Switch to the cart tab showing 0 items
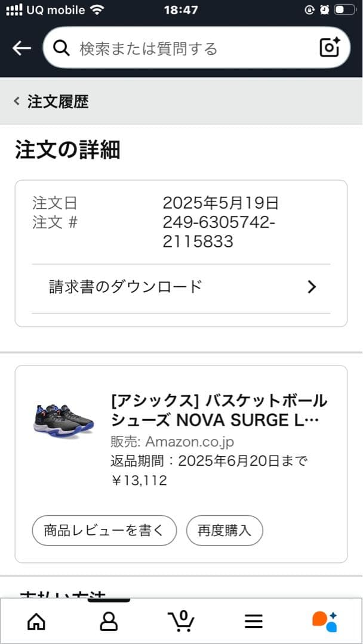This screenshot has width=363, height=644. [x=181, y=621]
